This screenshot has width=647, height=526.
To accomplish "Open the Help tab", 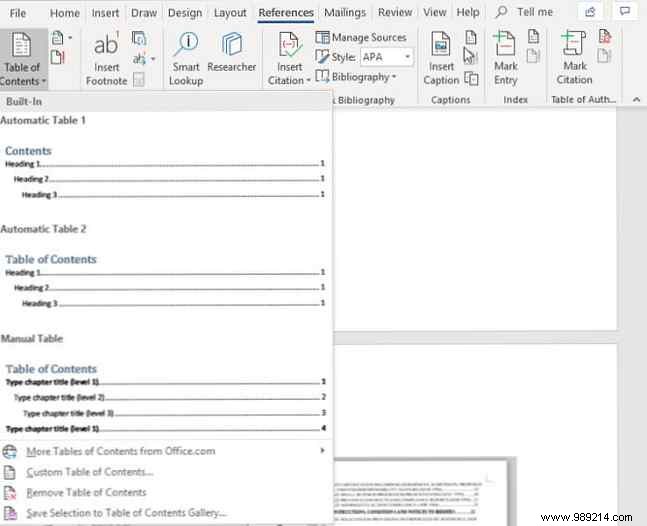I will coord(468,13).
